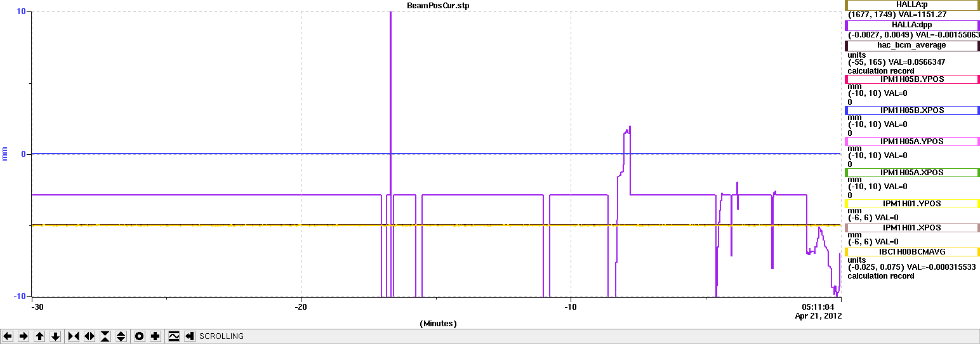Zoom out horizontally on the time axis

(89, 336)
